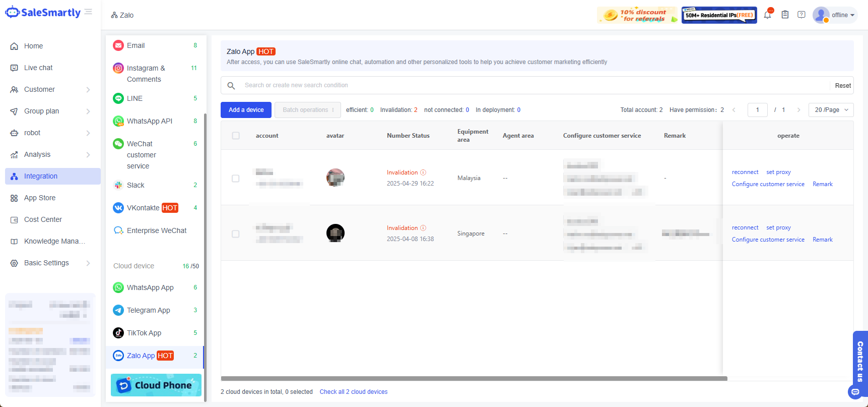Click the help question mark icon
Image resolution: width=868 pixels, height=407 pixels.
pyautogui.click(x=802, y=15)
